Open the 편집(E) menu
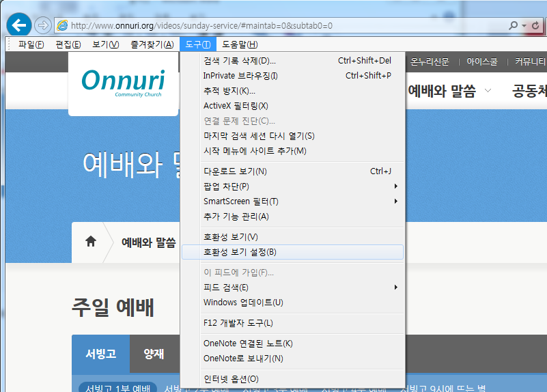The image size is (547, 392). [x=68, y=44]
